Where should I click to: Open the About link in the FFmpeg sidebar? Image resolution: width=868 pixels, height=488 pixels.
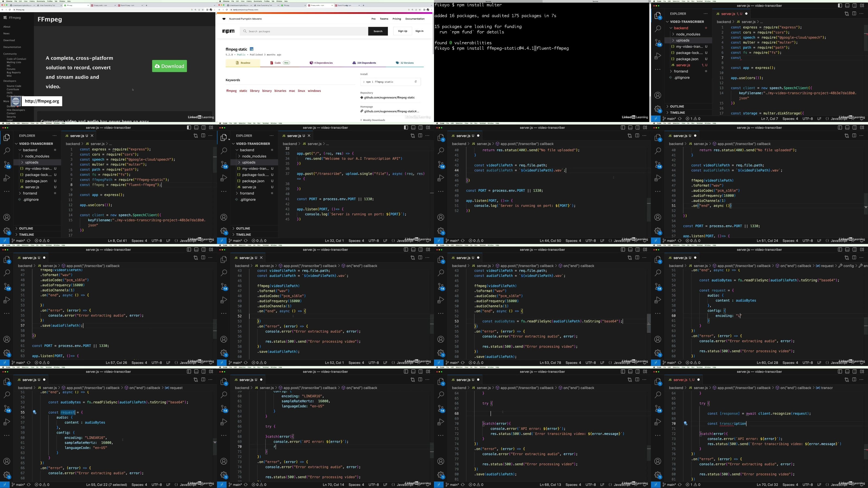coord(7,27)
